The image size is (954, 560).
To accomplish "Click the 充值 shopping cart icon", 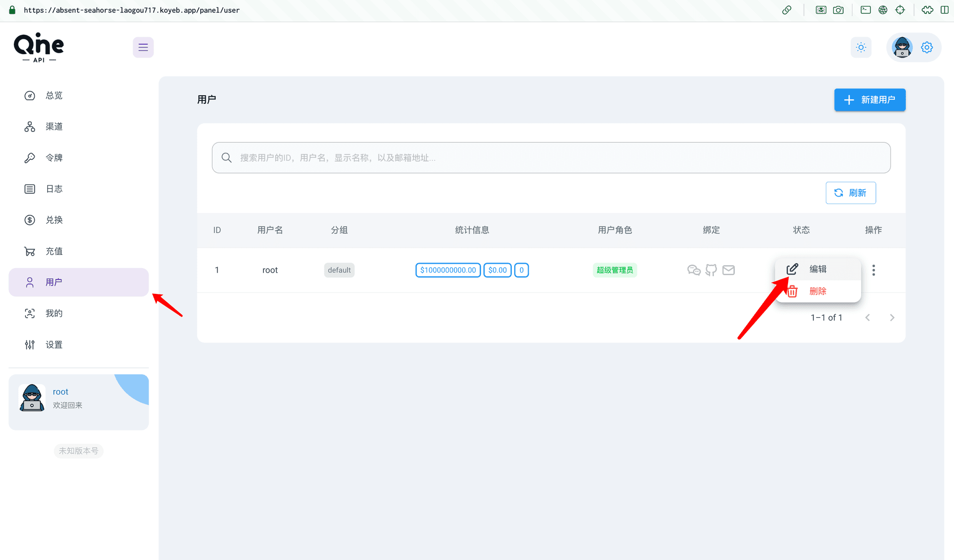I will [x=30, y=251].
